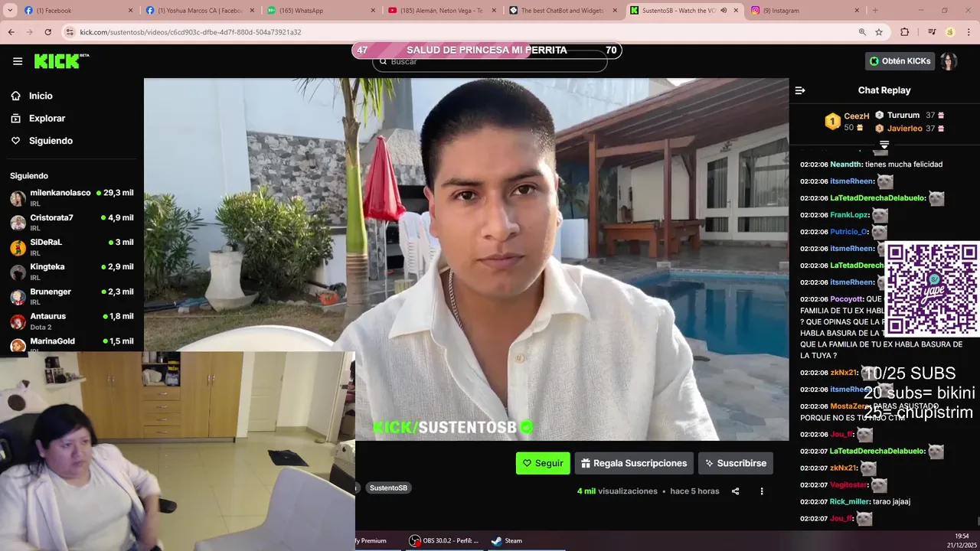Open Steam from the taskbar

507,540
